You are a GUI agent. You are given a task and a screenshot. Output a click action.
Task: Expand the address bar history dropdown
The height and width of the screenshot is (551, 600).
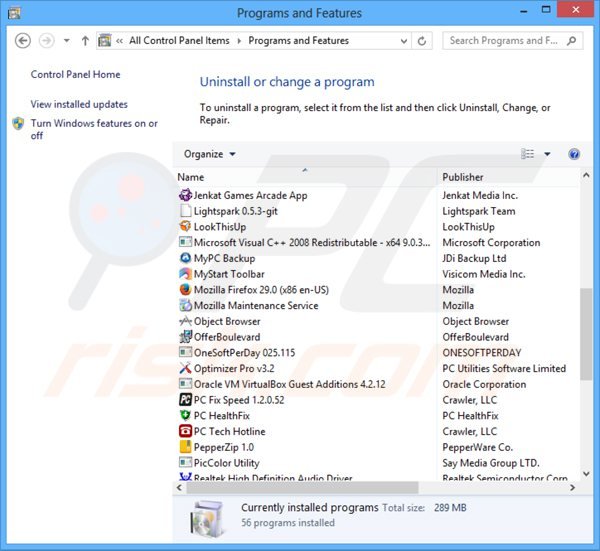(x=403, y=41)
